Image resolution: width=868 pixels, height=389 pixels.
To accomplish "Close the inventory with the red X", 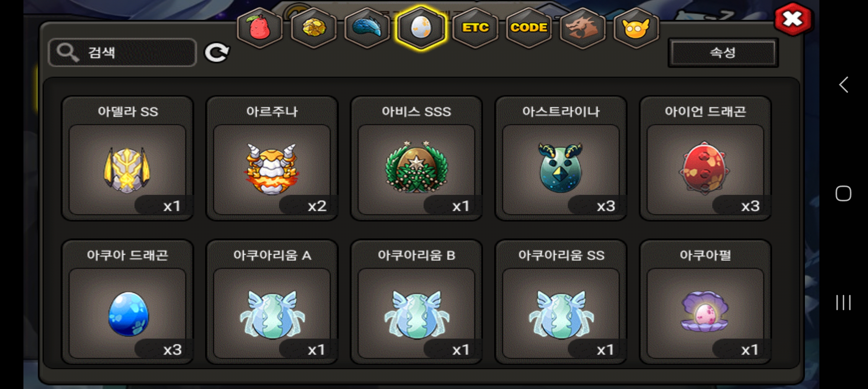I will point(793,19).
